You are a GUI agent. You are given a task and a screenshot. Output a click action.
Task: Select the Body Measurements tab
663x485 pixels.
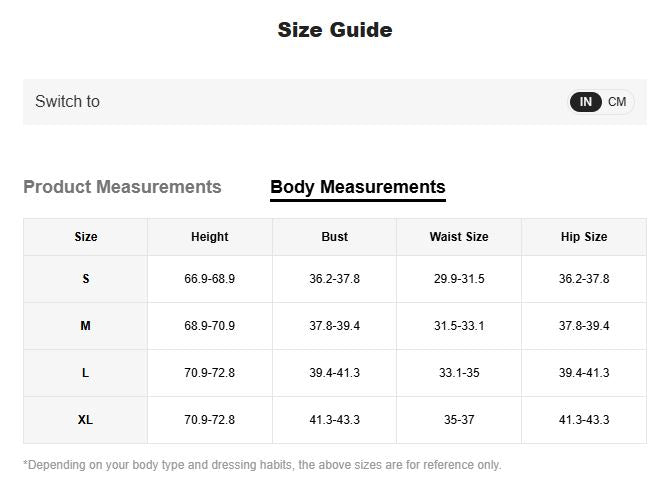click(x=357, y=187)
